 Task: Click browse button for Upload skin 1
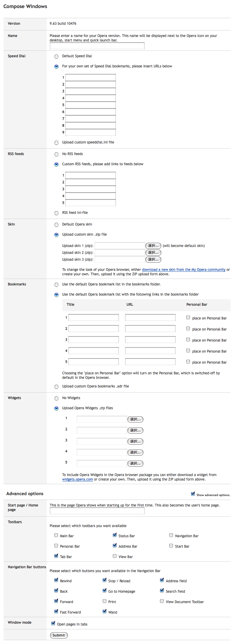click(x=153, y=246)
